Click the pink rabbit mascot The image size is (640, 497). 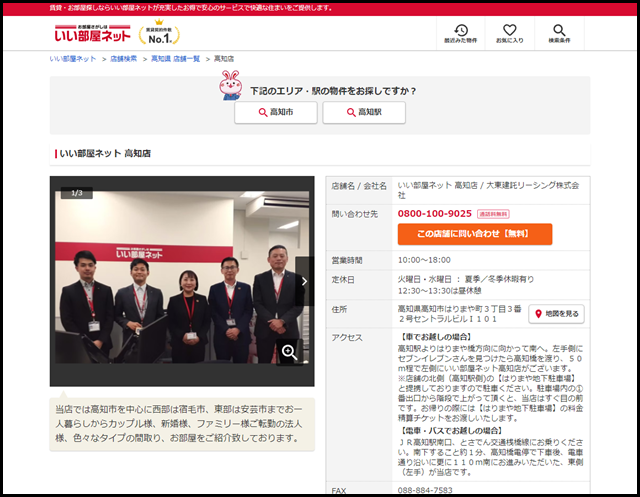tap(231, 85)
